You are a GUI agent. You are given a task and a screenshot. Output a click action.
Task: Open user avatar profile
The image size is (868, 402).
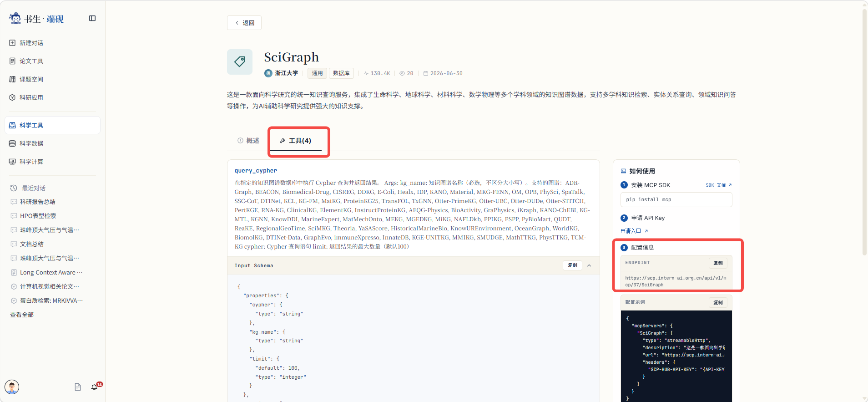tap(12, 387)
